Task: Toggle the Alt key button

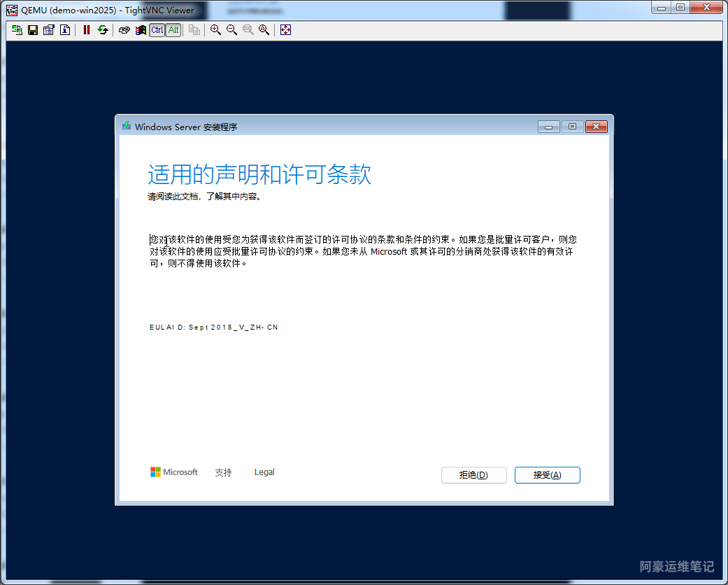Action: (x=173, y=30)
